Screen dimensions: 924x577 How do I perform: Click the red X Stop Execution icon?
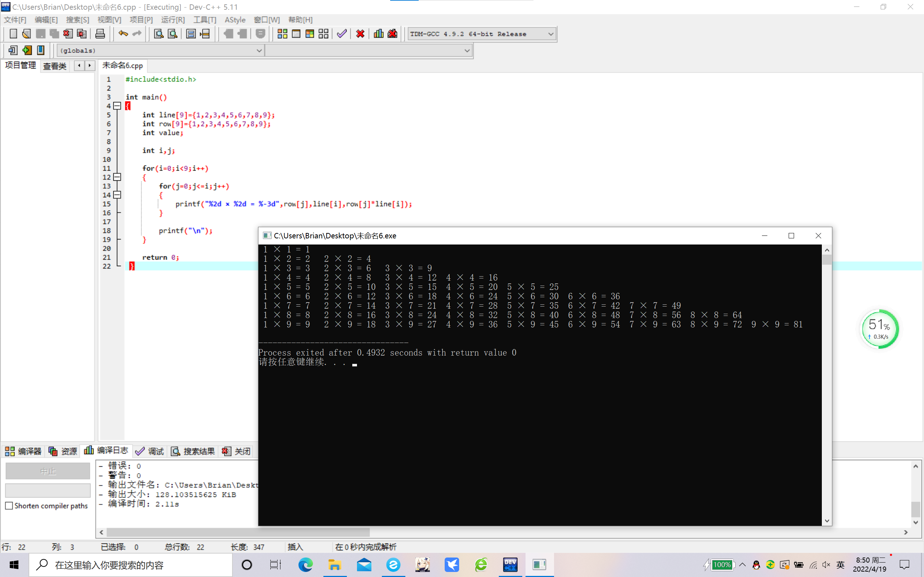359,34
